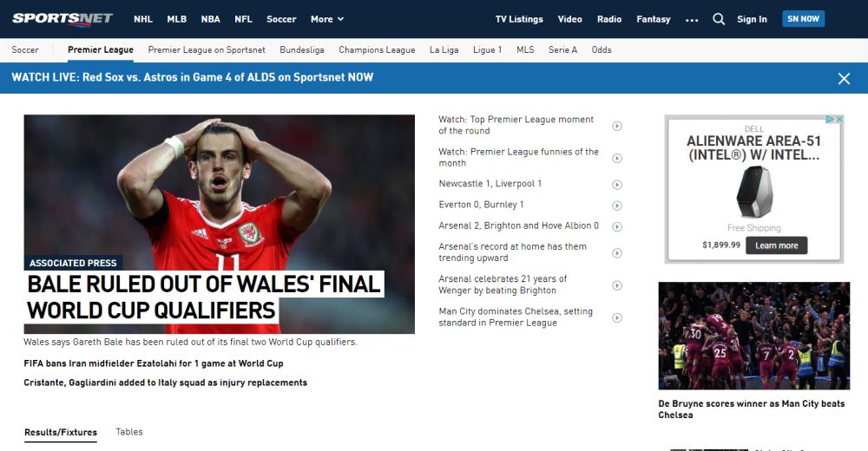Close the WATCH LIVE banner

click(844, 79)
